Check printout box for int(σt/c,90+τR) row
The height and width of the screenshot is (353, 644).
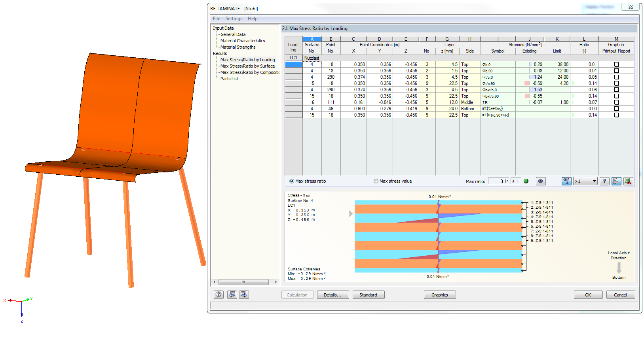pyautogui.click(x=616, y=115)
